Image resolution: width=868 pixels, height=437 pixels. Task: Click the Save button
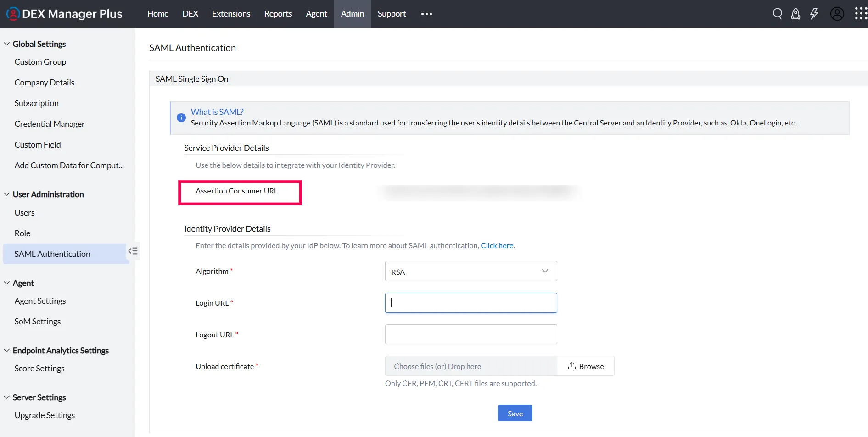(x=515, y=413)
